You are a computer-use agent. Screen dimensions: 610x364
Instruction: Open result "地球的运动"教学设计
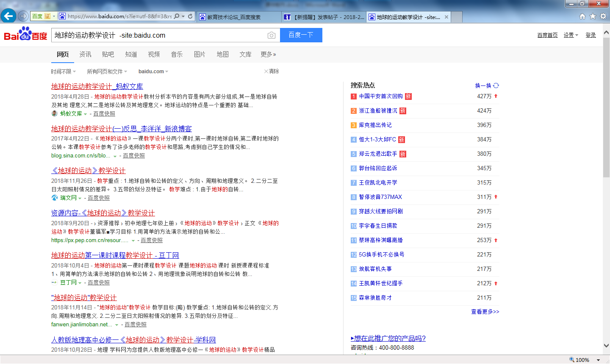click(x=84, y=298)
